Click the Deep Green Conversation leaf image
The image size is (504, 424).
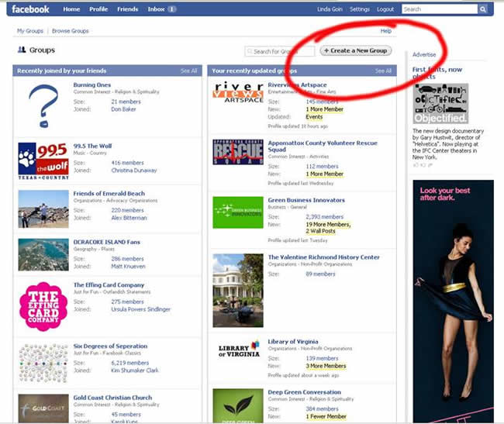(238, 405)
